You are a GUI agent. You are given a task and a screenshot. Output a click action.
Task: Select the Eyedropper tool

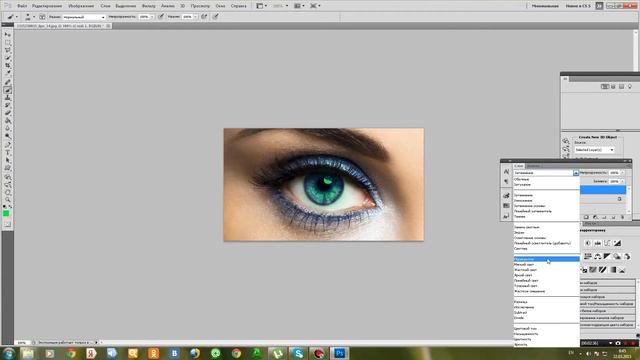click(8, 73)
